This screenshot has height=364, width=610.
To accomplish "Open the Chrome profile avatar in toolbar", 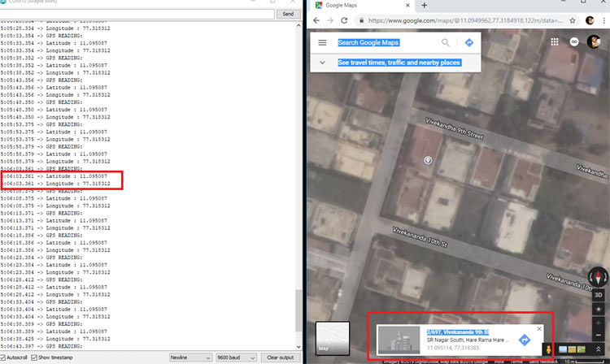I will point(590,20).
